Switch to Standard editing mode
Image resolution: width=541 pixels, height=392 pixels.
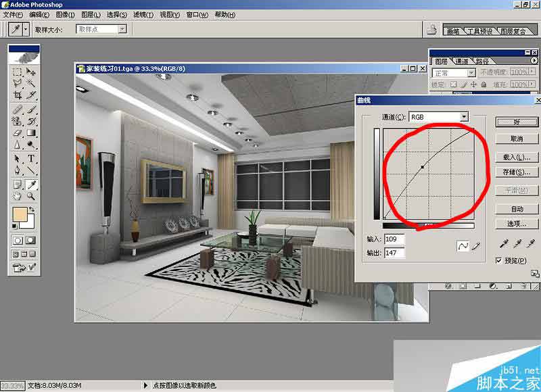18,241
